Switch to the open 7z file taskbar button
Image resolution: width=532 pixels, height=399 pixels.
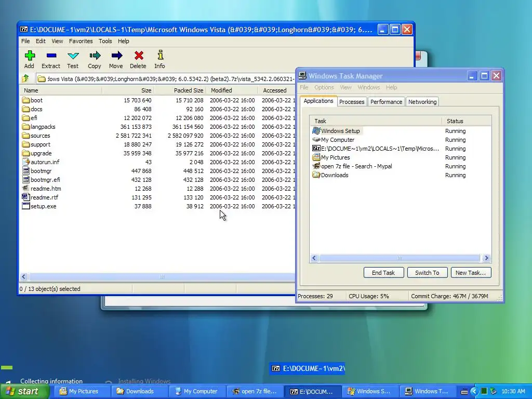click(x=255, y=392)
